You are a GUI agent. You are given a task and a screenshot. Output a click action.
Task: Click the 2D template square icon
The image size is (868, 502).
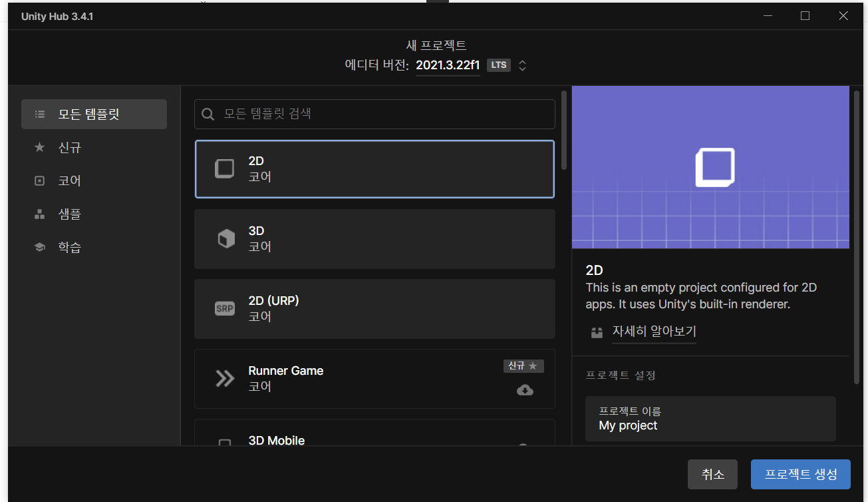click(225, 168)
